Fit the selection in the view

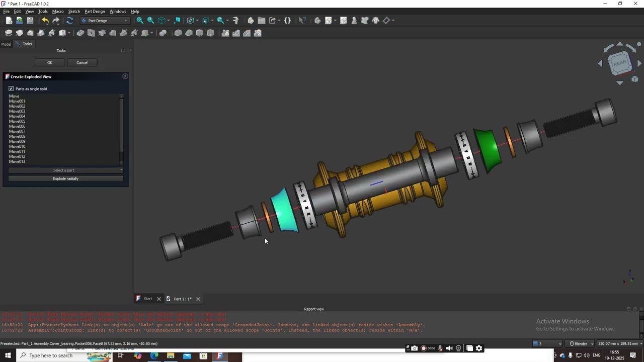coord(150,21)
